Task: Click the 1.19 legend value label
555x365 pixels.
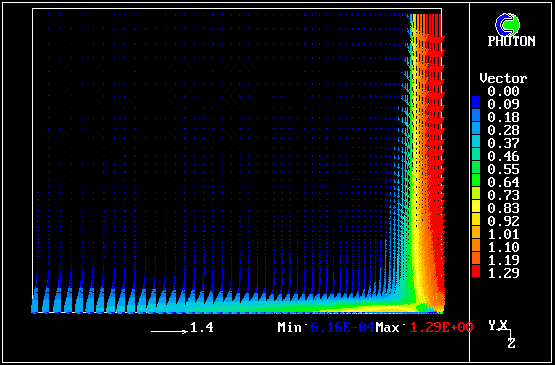Action: coord(503,260)
